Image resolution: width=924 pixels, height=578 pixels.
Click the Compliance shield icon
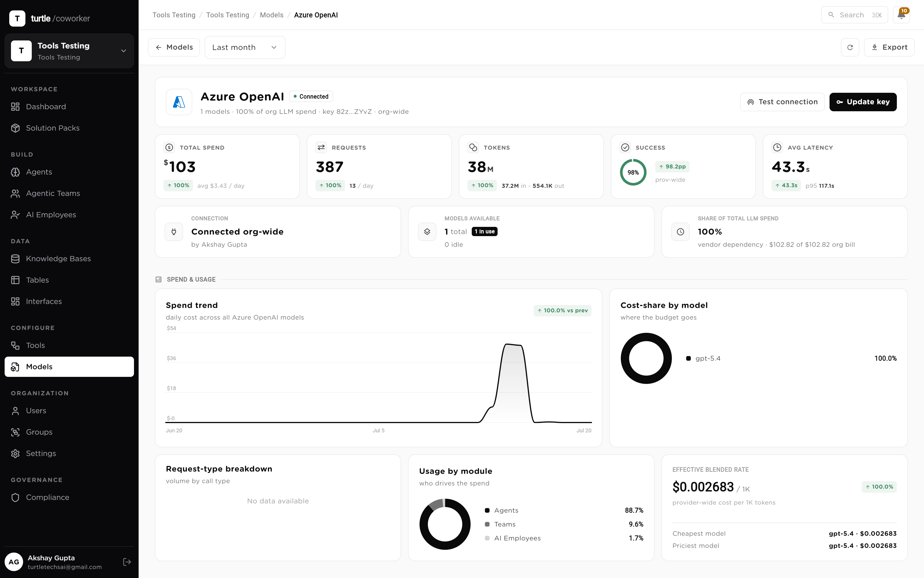tap(15, 497)
